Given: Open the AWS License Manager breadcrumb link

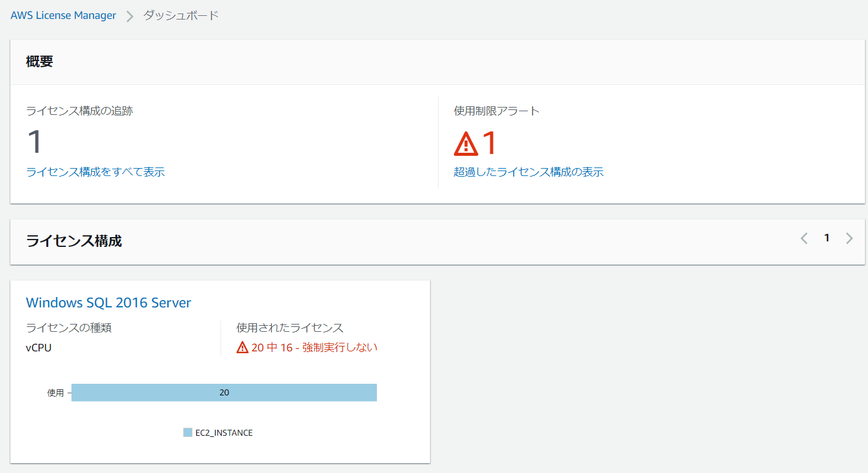Looking at the screenshot, I should [63, 15].
